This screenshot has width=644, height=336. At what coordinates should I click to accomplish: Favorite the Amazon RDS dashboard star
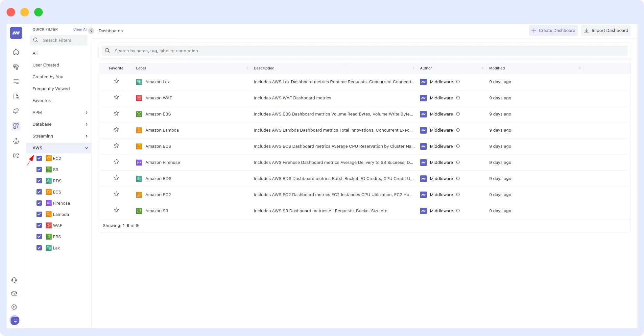pyautogui.click(x=116, y=178)
